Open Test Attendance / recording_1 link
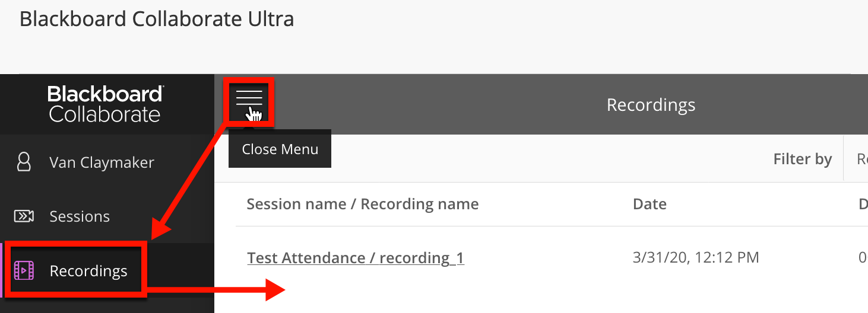Screen dimensions: 868x313 click(356, 258)
